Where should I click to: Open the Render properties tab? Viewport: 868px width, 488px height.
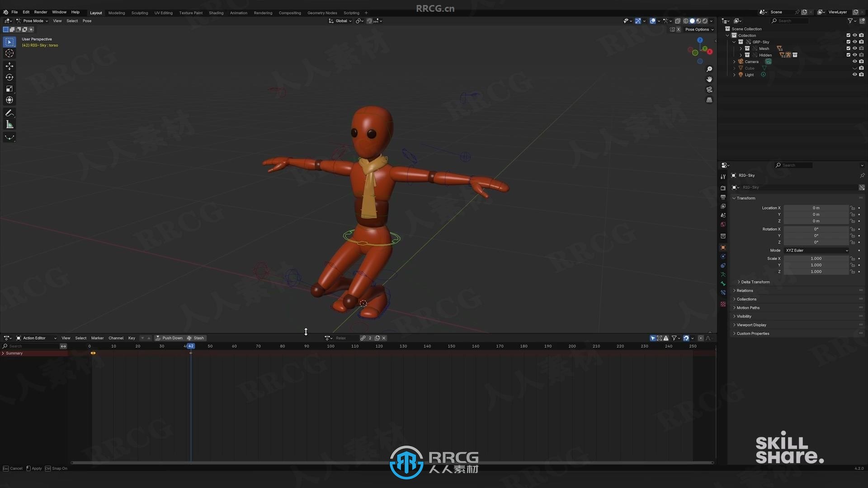coord(723,188)
